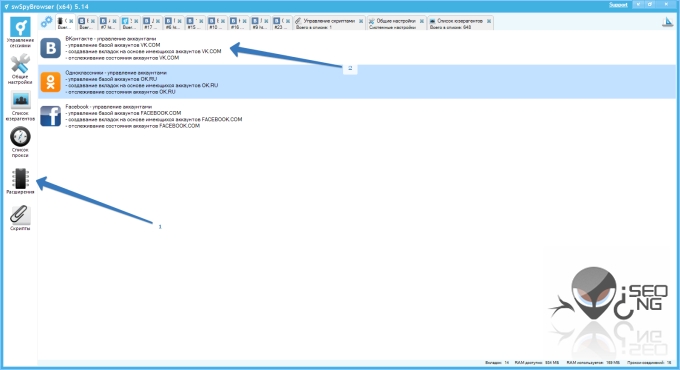Switch to the first tab with phone icon

point(65,23)
